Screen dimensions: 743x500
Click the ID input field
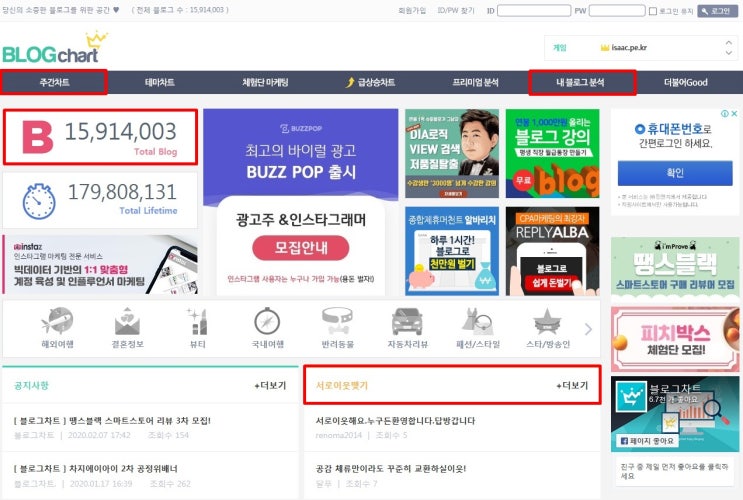point(534,10)
